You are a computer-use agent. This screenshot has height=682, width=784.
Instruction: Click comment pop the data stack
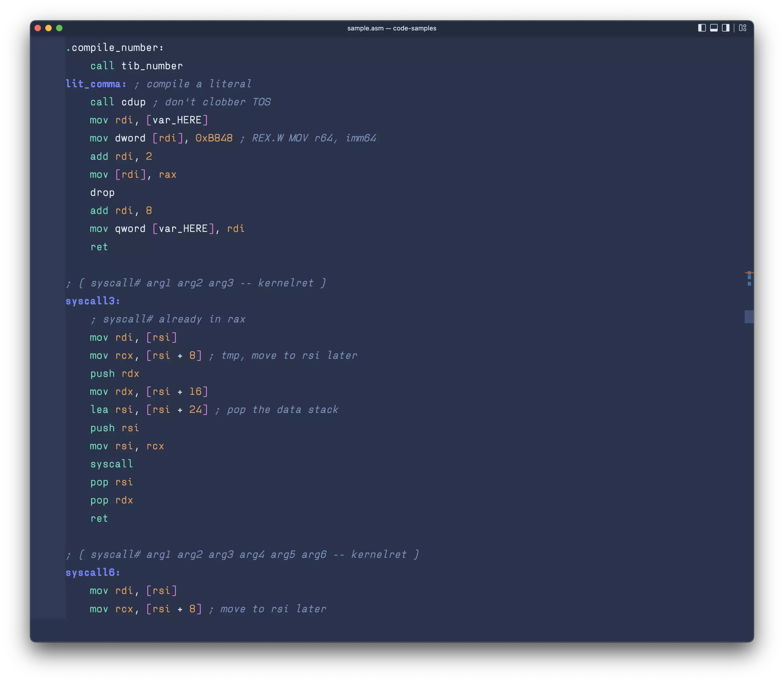pos(277,409)
